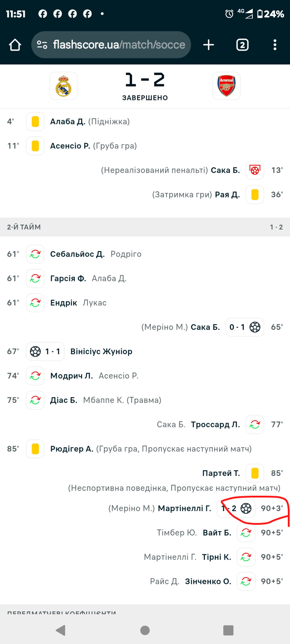The height and width of the screenshot is (644, 290).
Task: Tap the missed penalty icon for Сака Б.
Action: [x=255, y=170]
